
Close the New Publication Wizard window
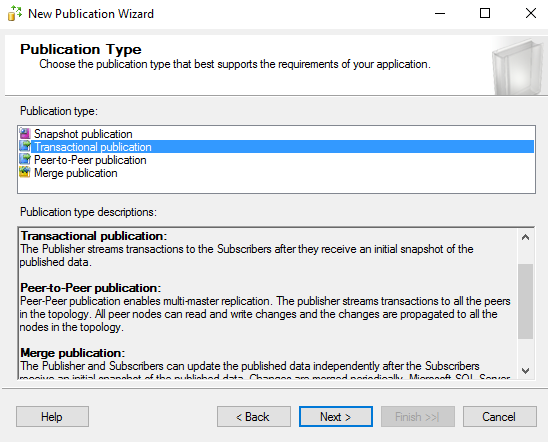click(x=531, y=14)
